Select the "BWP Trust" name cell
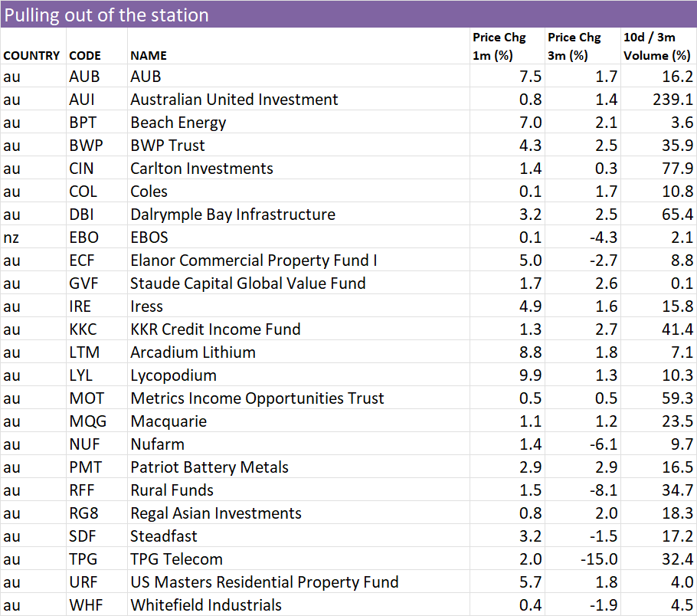Screen dimensions: 697x616 [168, 146]
